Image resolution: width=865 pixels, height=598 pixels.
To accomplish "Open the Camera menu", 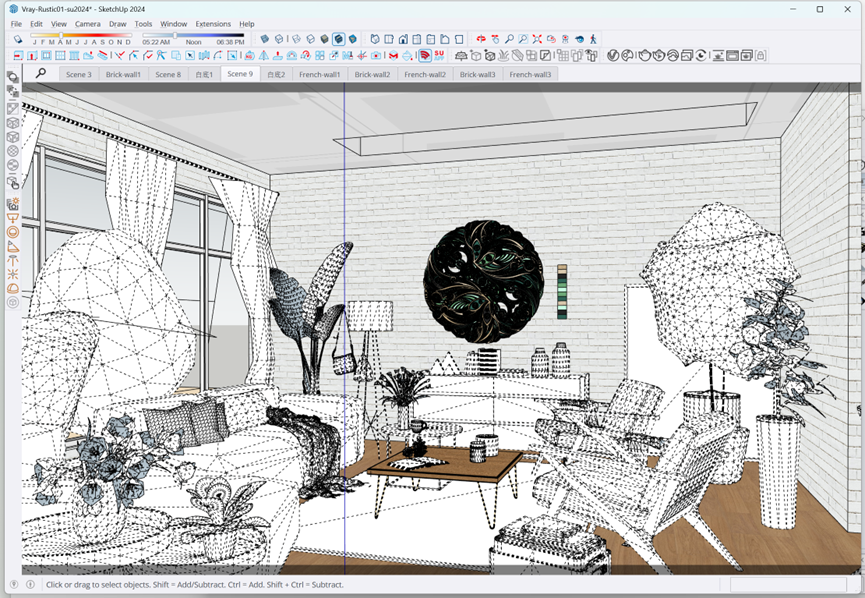I will click(87, 23).
